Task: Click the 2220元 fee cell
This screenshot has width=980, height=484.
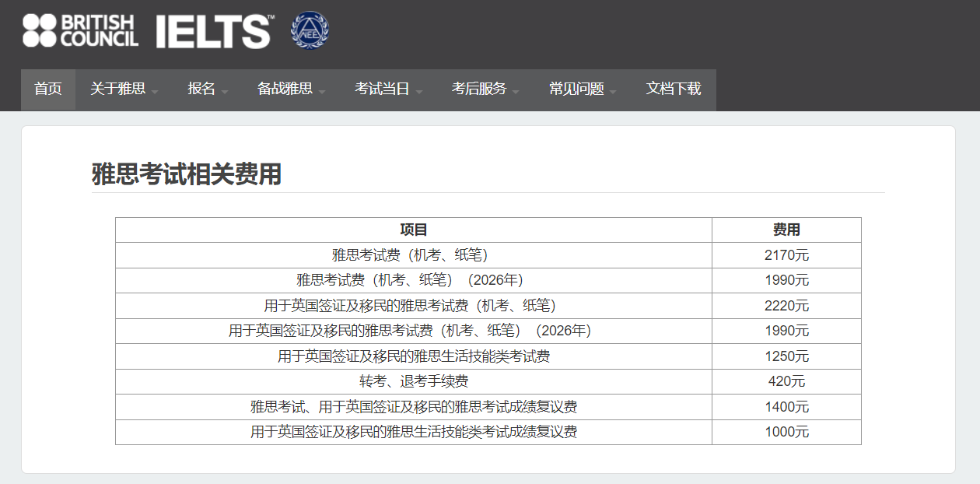Action: click(786, 306)
